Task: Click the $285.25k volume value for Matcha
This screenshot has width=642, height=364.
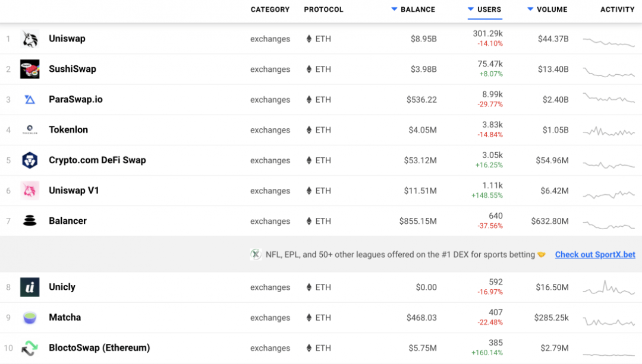Action: click(x=551, y=318)
